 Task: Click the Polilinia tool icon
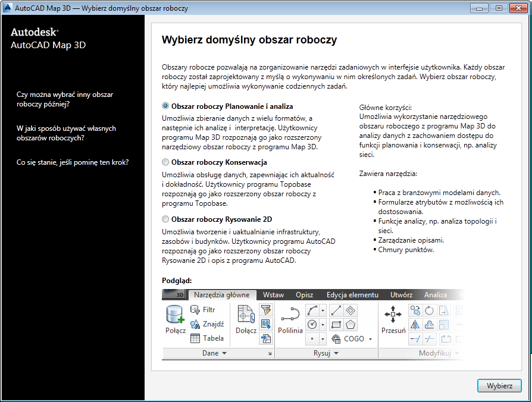click(x=290, y=314)
